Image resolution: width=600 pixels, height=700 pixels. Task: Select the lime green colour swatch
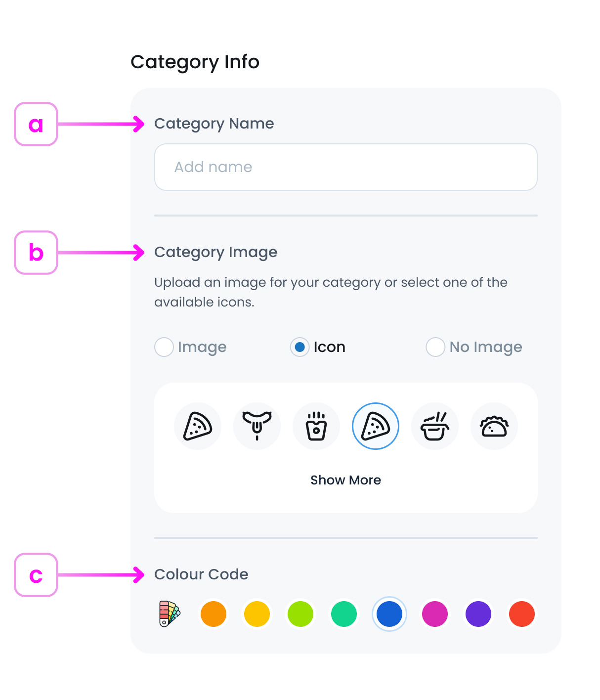300,614
